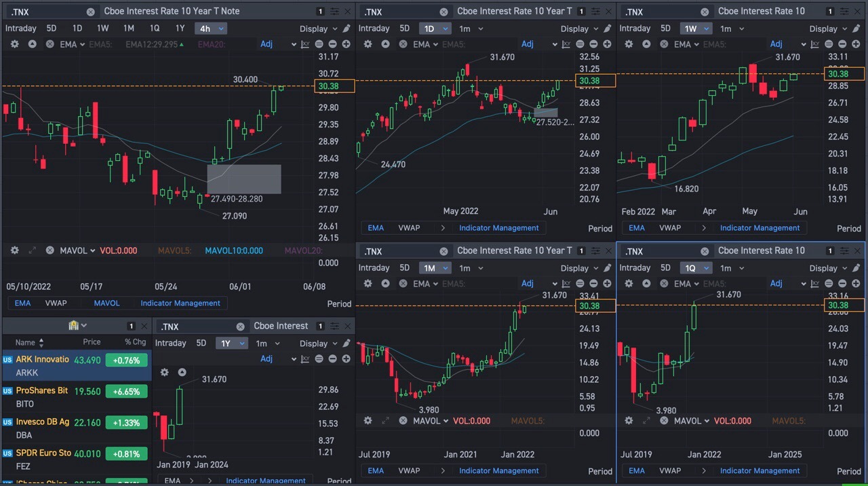Select 5D period in the 1Y panel
Screen dimensions: 868x486
pyautogui.click(x=201, y=343)
